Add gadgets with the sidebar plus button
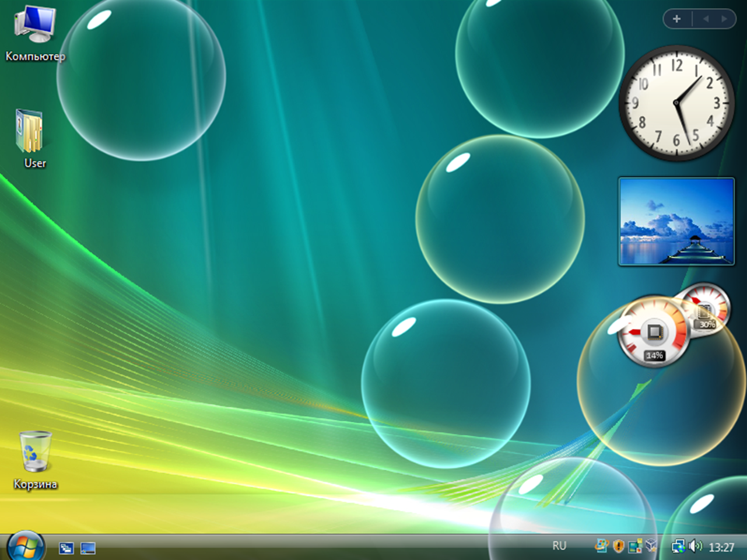747x560 pixels. [x=677, y=19]
